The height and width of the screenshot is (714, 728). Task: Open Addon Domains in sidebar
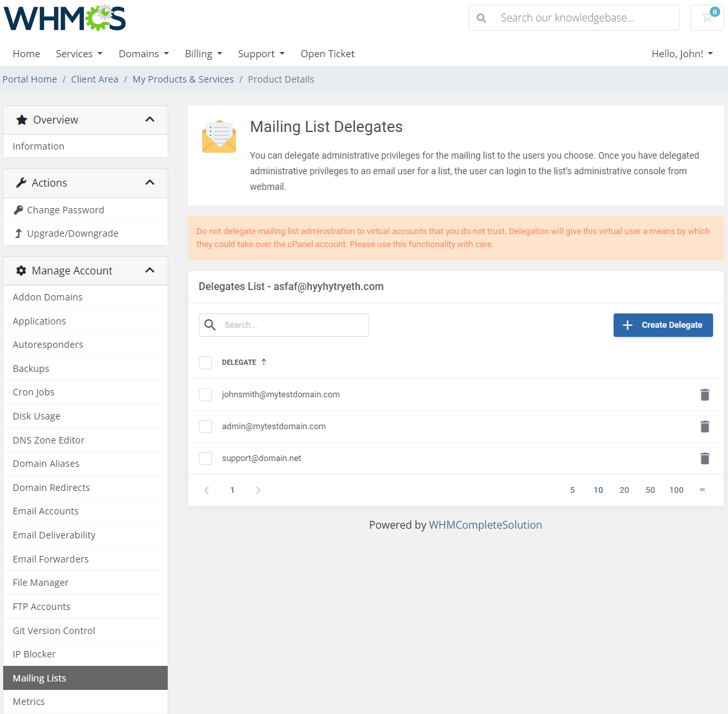(85, 297)
